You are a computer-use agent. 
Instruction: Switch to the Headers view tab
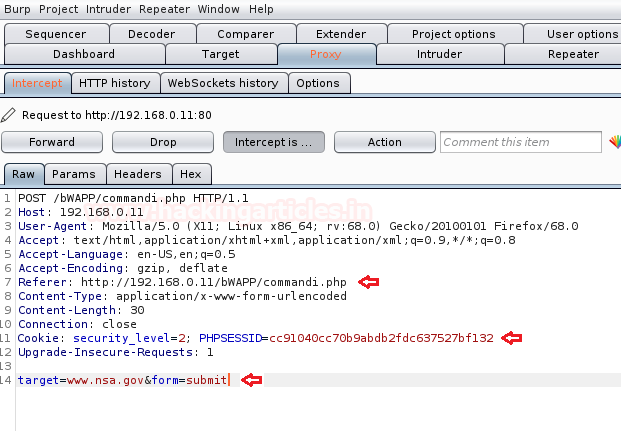(139, 174)
